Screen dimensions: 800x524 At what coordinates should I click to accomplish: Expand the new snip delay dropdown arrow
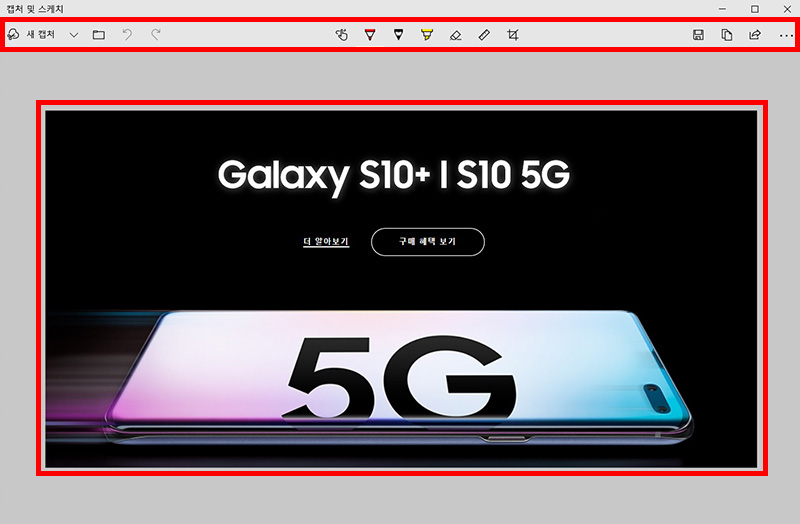tap(74, 35)
